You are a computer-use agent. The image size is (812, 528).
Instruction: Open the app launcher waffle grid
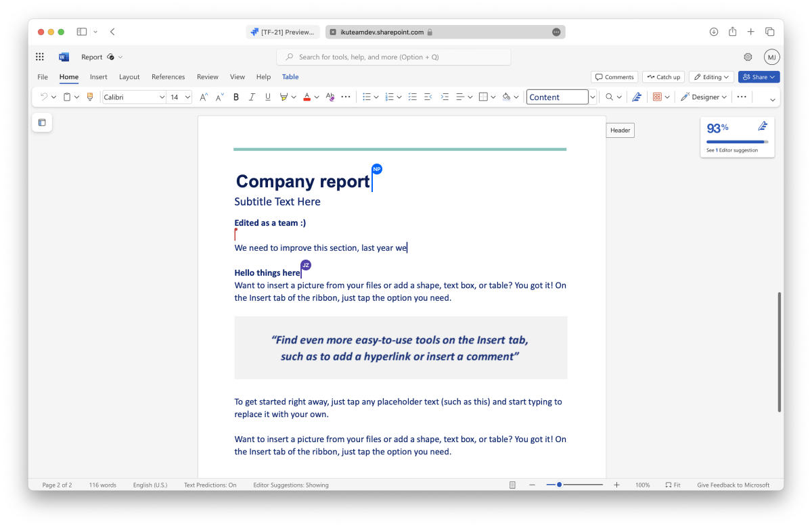pyautogui.click(x=40, y=57)
